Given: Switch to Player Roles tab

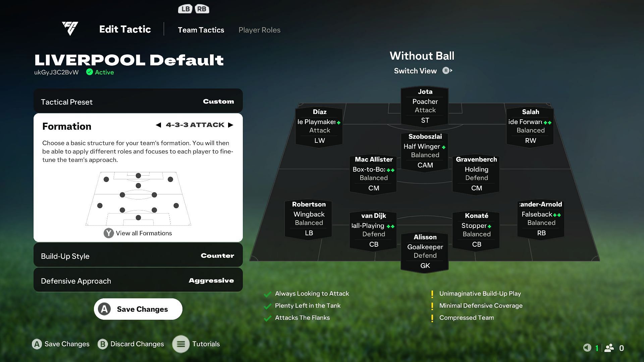Looking at the screenshot, I should (260, 29).
